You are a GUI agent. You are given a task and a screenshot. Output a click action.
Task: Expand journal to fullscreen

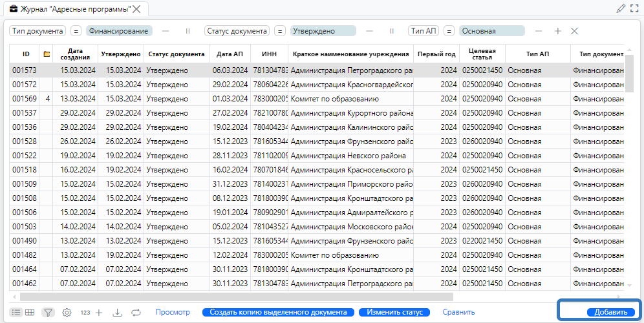[x=634, y=8]
